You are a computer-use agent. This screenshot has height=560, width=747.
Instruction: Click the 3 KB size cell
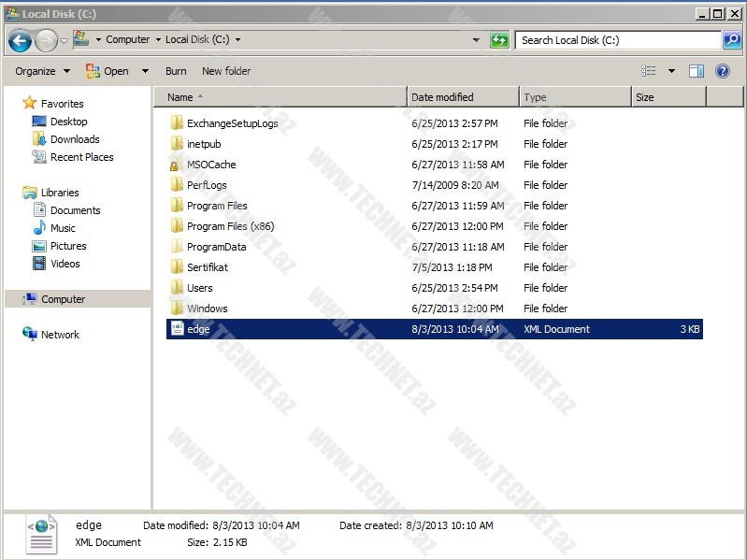point(690,329)
